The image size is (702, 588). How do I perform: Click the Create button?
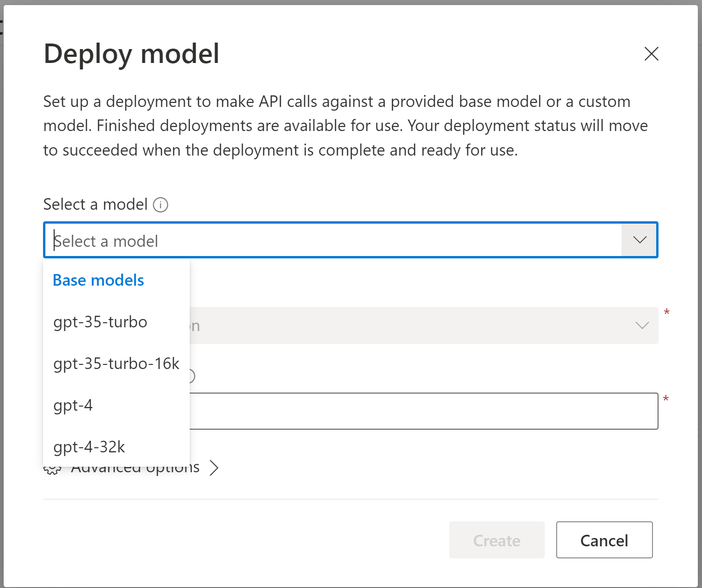[x=497, y=540]
